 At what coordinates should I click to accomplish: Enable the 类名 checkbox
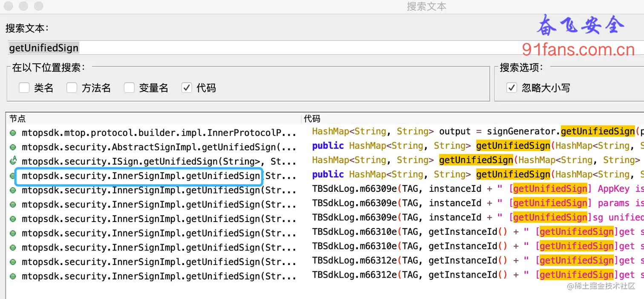pyautogui.click(x=24, y=88)
